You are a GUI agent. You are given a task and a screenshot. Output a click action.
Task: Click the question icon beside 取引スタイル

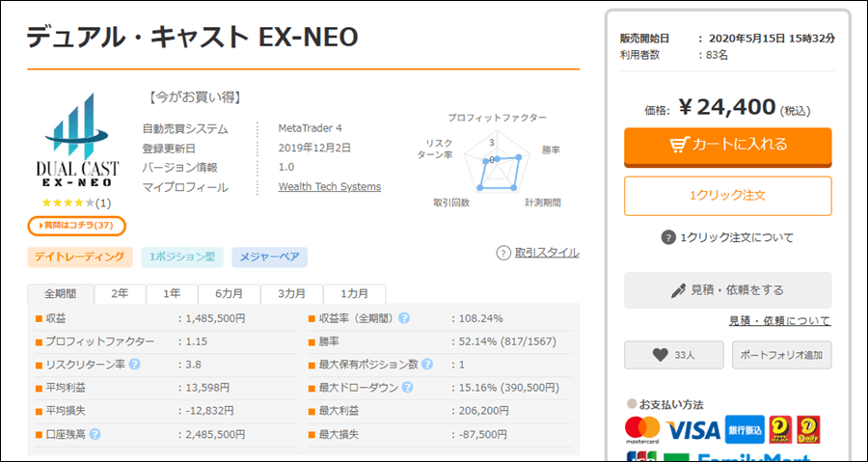pyautogui.click(x=502, y=254)
